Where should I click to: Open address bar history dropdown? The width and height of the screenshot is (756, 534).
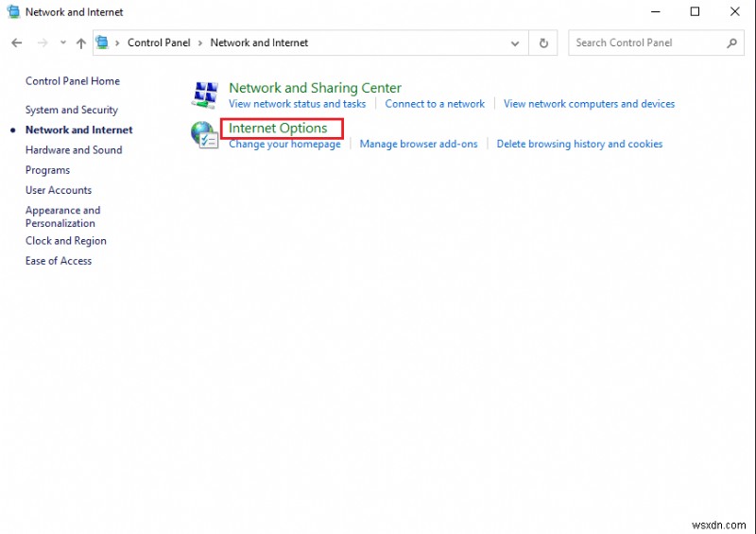(515, 43)
